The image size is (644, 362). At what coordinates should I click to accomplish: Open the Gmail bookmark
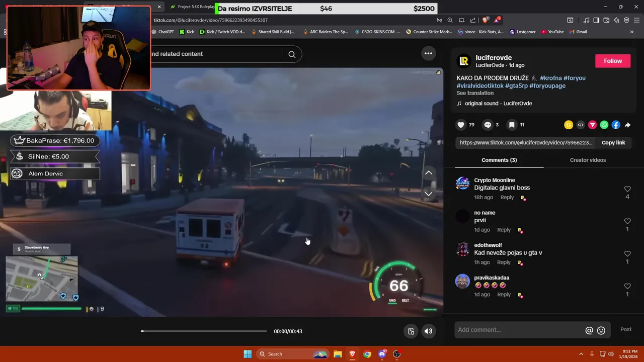[578, 32]
